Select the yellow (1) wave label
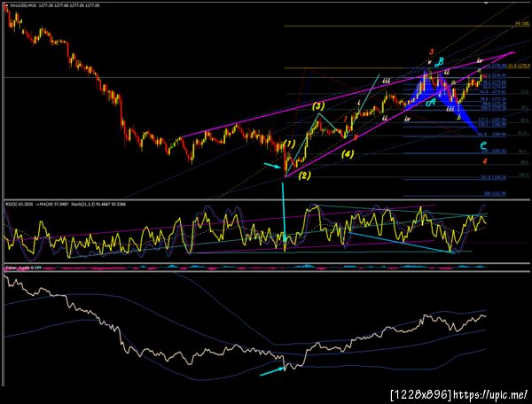The image size is (532, 404). click(289, 144)
